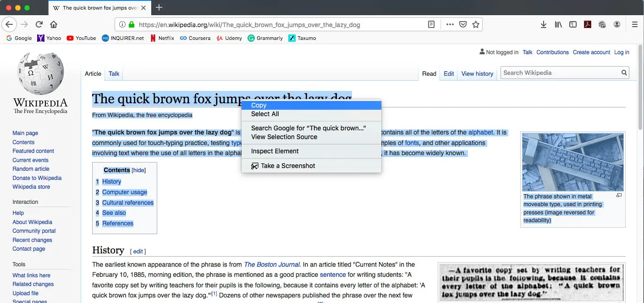This screenshot has height=303, width=644.
Task: Open the Random article sidebar link
Action: [31, 169]
